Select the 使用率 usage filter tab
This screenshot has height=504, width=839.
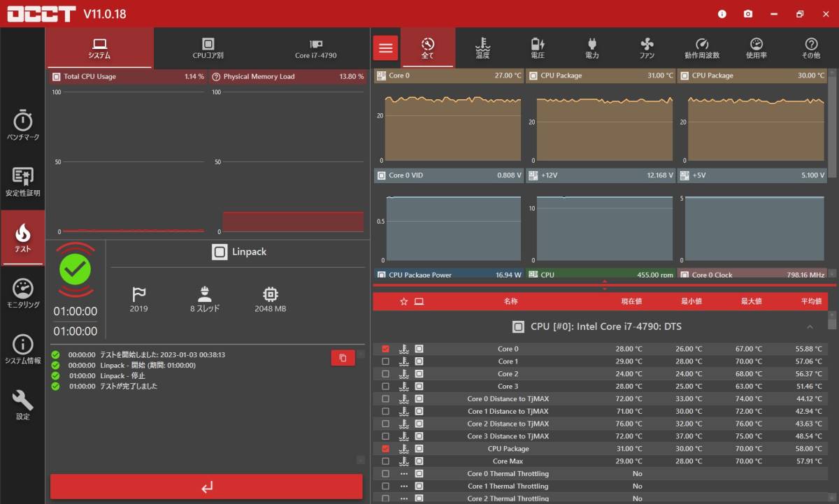756,48
